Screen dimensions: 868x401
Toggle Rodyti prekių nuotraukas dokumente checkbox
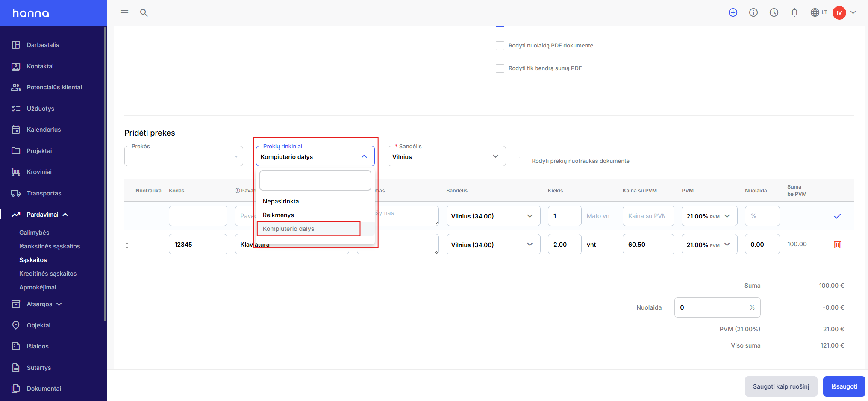(x=523, y=161)
